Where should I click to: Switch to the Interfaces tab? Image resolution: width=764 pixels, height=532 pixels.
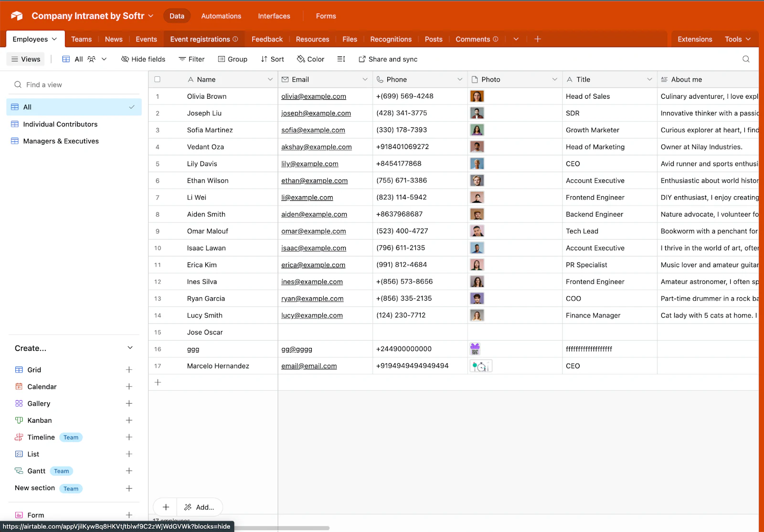[274, 16]
